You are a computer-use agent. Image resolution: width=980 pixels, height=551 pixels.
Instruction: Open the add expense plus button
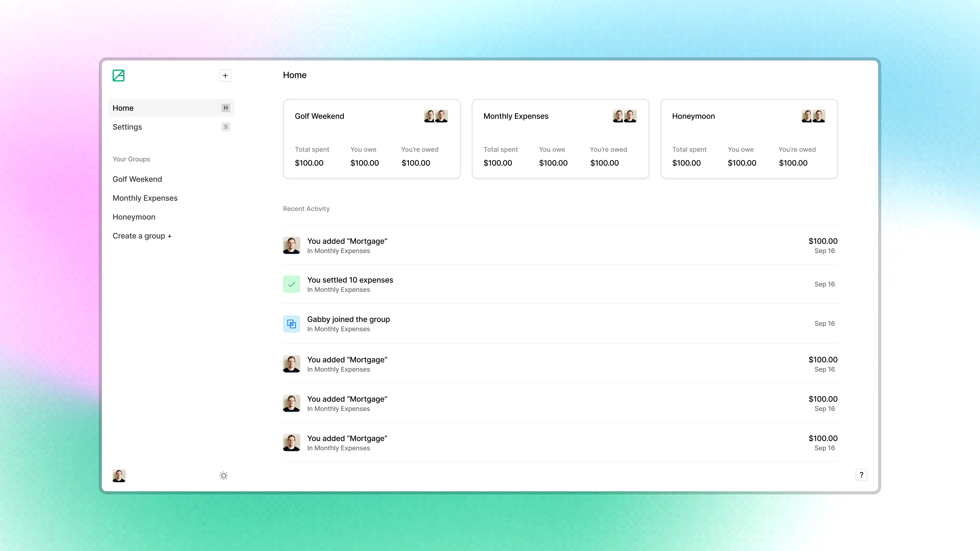[x=225, y=75]
